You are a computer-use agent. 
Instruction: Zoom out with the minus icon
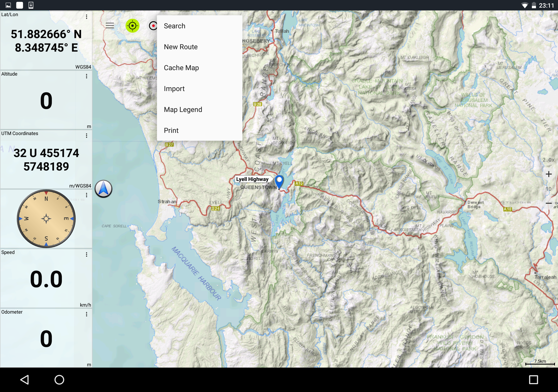click(x=549, y=203)
